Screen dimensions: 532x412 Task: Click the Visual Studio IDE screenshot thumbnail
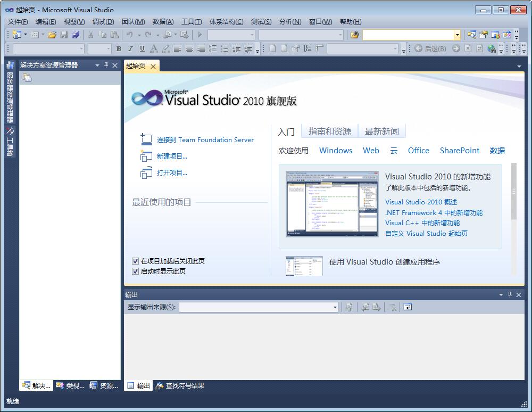332,204
